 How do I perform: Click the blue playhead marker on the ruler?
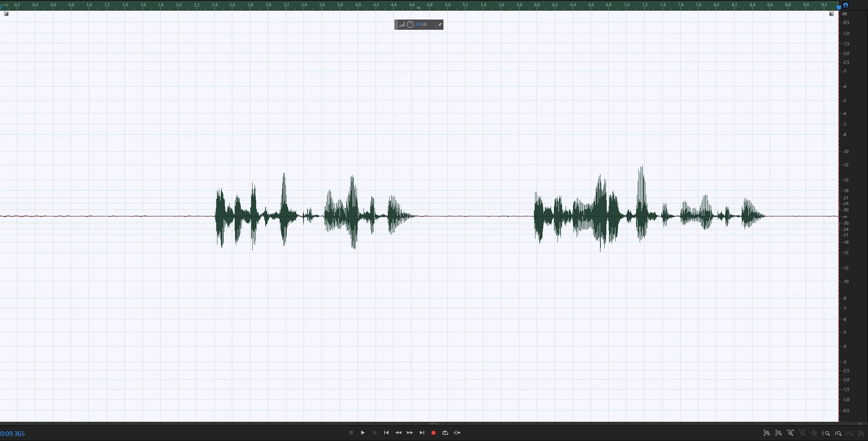pos(839,7)
